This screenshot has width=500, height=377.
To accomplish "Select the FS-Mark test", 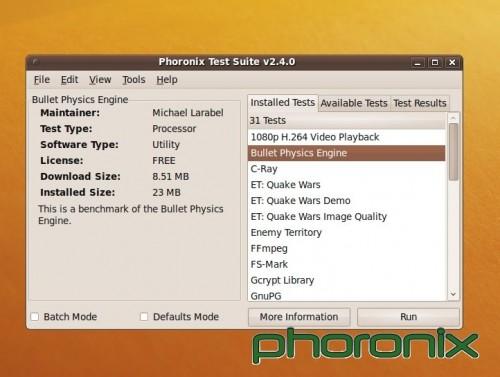I will [x=347, y=264].
